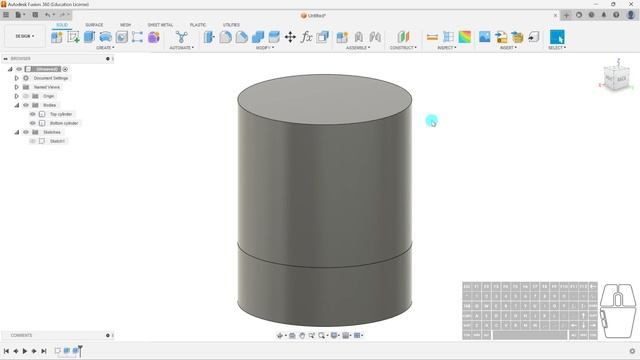Screen dimensions: 640x360
Task: Select the Move/Copy arrows tool
Action: [x=290, y=37]
